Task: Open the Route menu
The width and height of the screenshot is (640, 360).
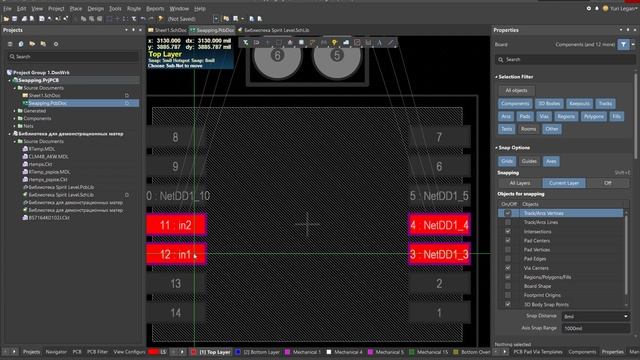Action: click(x=134, y=8)
